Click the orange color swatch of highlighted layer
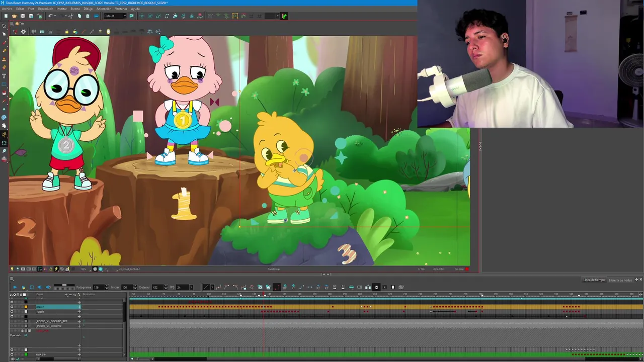 [26, 307]
